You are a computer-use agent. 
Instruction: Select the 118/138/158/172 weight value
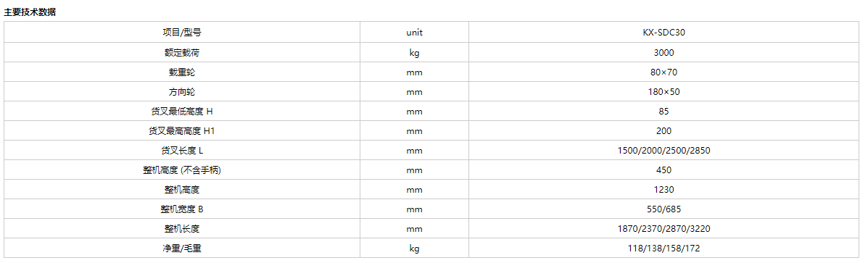(x=664, y=249)
